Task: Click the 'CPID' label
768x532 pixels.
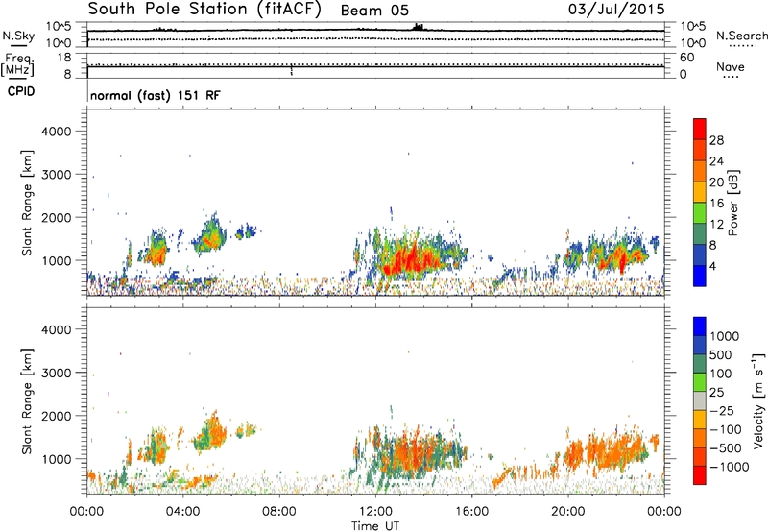Action: [x=21, y=91]
